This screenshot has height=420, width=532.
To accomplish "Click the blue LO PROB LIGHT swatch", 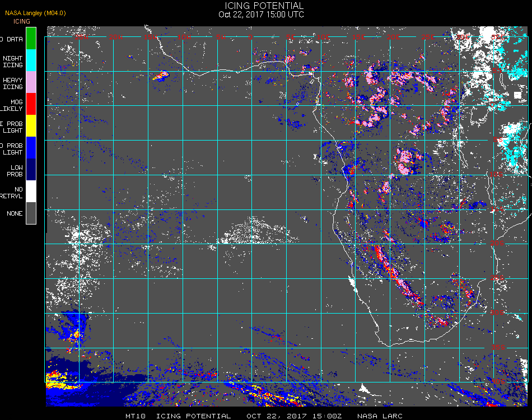I will (31, 148).
